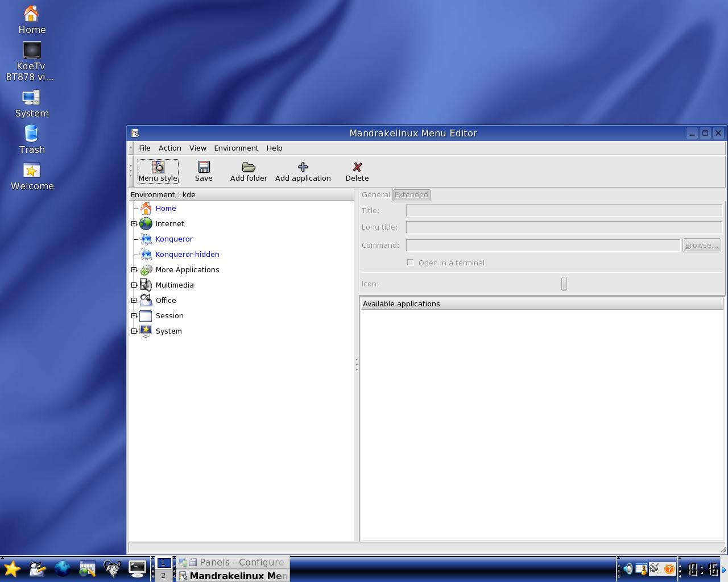The height and width of the screenshot is (582, 728).
Task: Select the Home house icon in tree
Action: pos(146,208)
